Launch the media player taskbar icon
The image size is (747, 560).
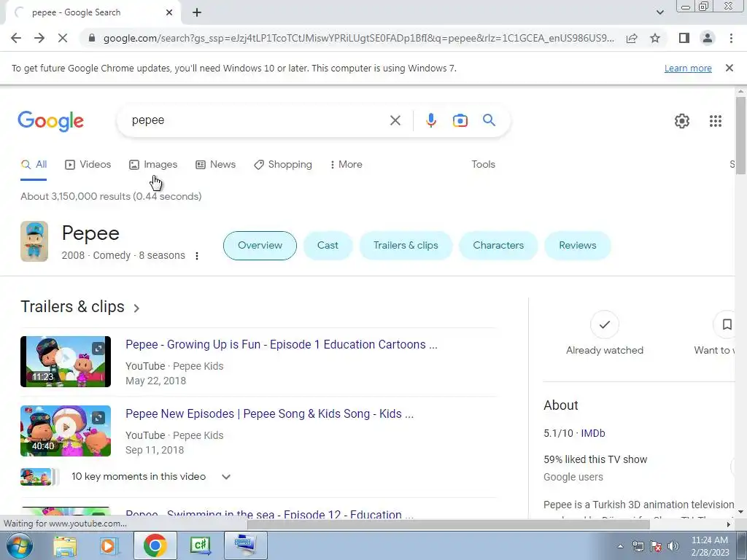click(x=108, y=545)
